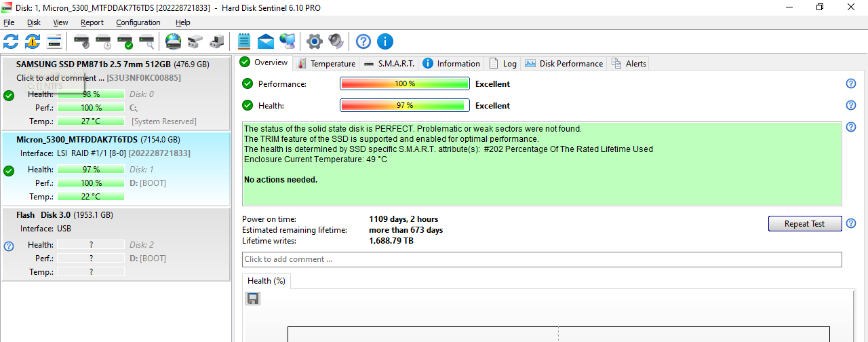
Task: Click the '1,688.79 TB' lifetime writes value
Action: click(391, 241)
